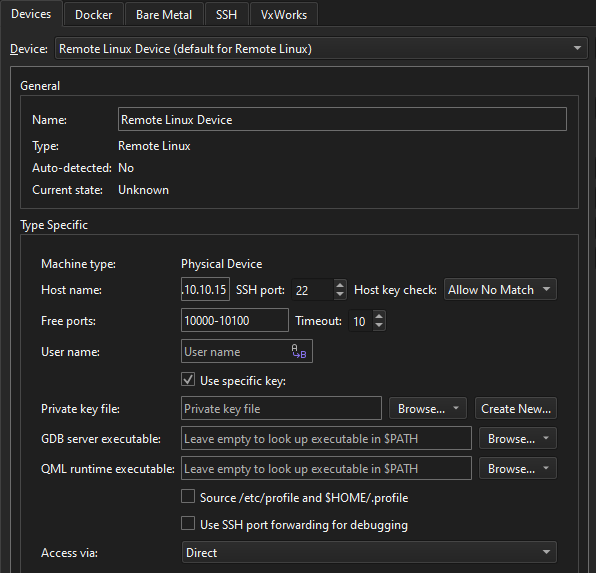
Task: Click the Timeout value field
Action: 360,321
